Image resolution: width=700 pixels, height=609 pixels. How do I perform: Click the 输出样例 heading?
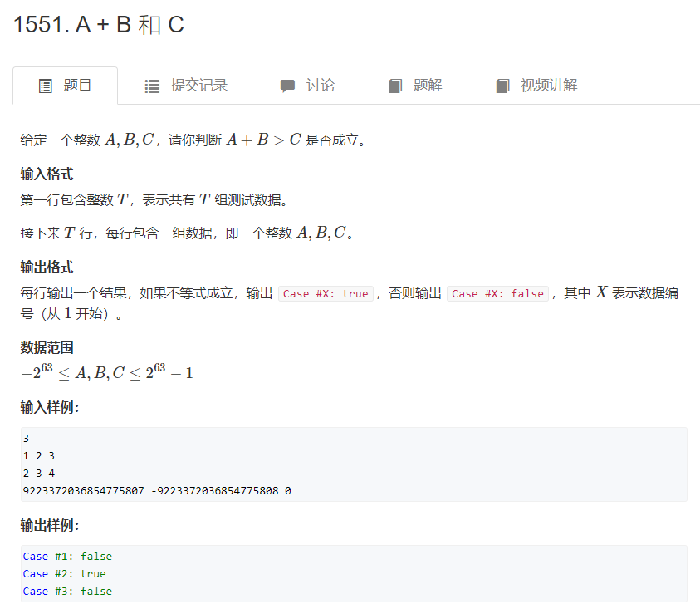tap(47, 525)
